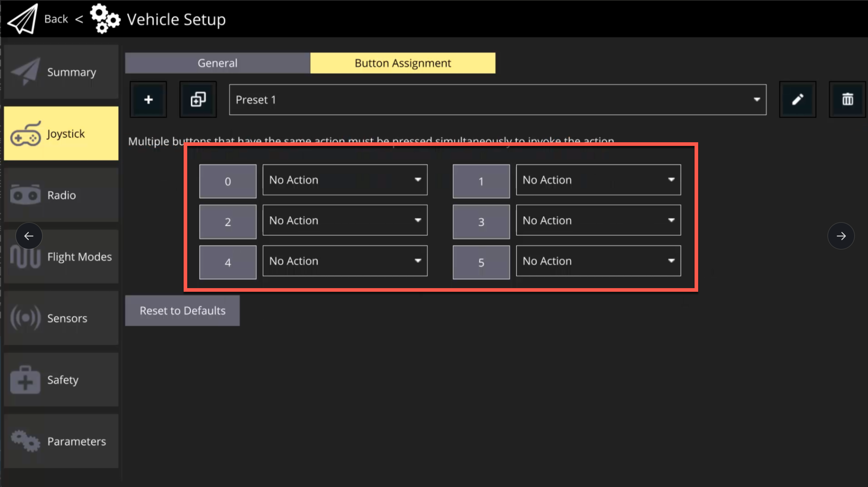
Task: Click the pencil icon to rename preset
Action: 798,99
